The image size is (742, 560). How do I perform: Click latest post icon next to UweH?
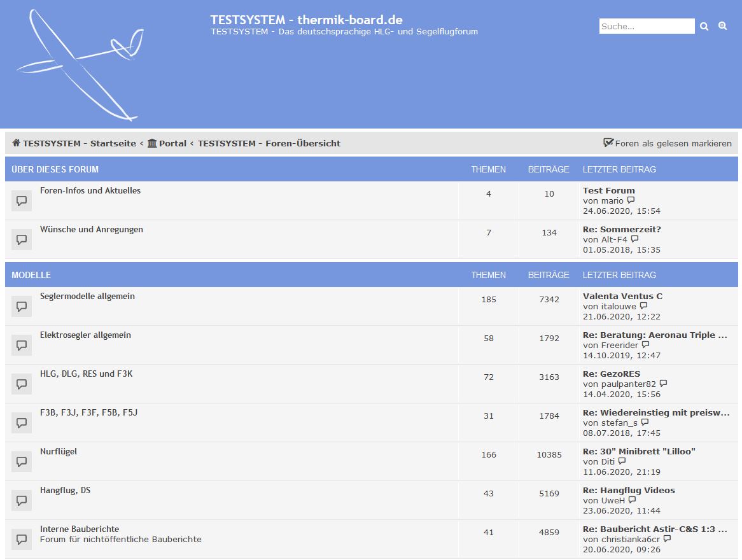[x=633, y=500]
